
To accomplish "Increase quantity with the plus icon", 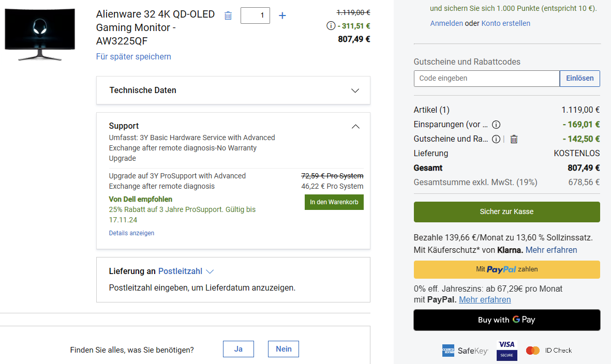I will point(282,16).
